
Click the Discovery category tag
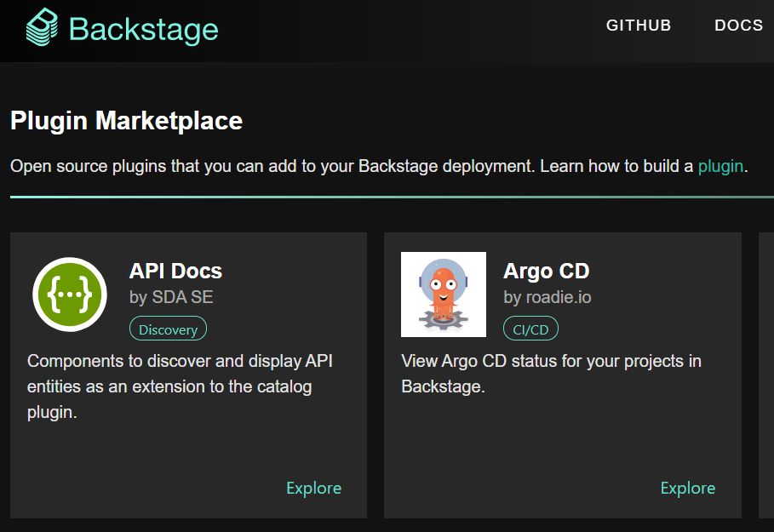tap(168, 329)
